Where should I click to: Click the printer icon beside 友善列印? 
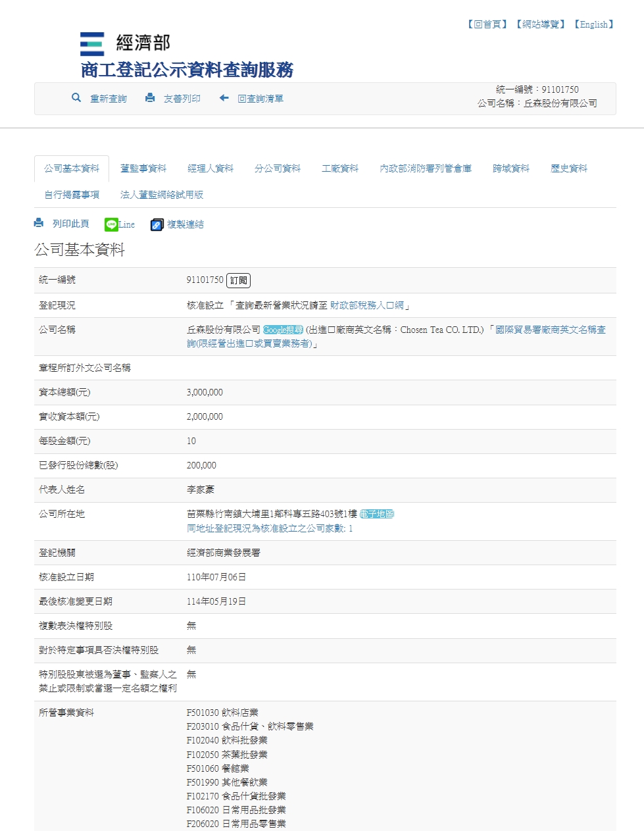click(x=150, y=98)
